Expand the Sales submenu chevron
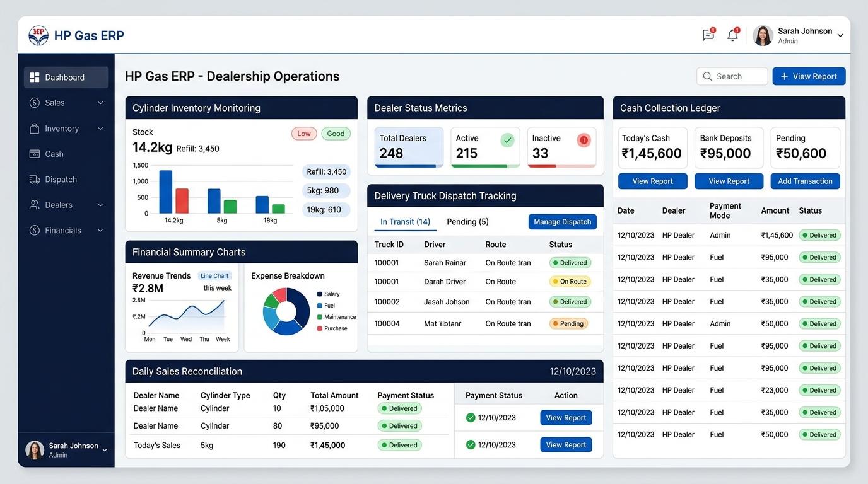The width and height of the screenshot is (868, 484). pyautogui.click(x=100, y=103)
